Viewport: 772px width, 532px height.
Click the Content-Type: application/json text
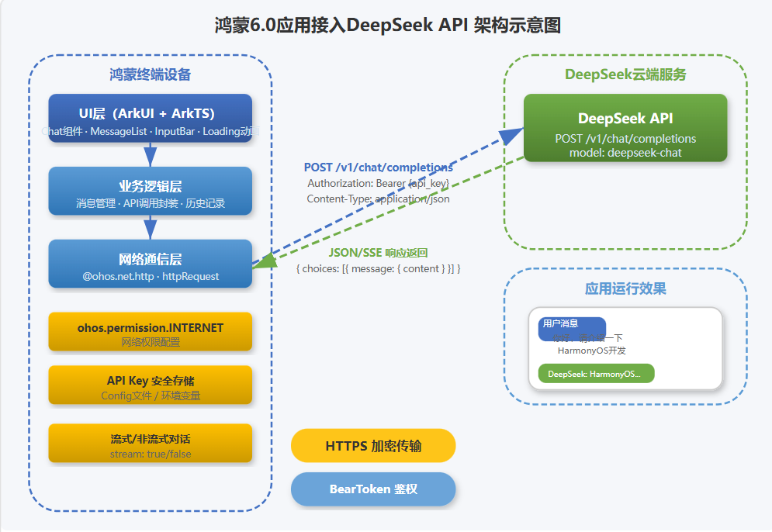point(378,199)
